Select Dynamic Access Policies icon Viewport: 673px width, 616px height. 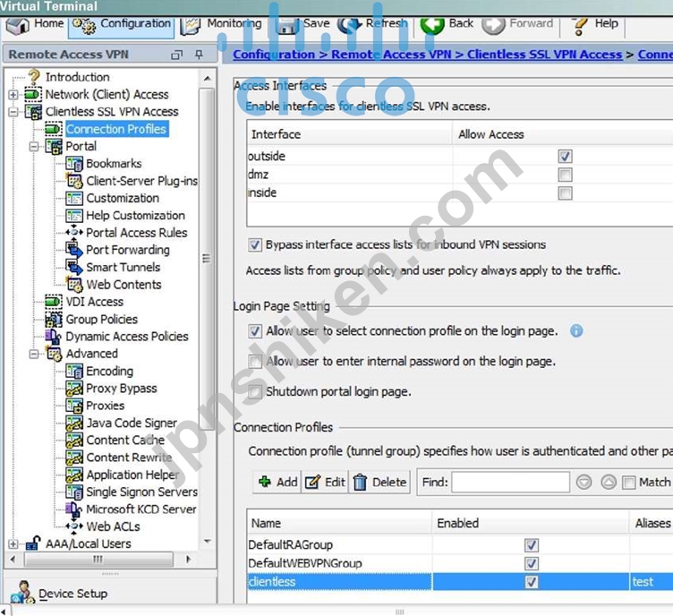(54, 336)
